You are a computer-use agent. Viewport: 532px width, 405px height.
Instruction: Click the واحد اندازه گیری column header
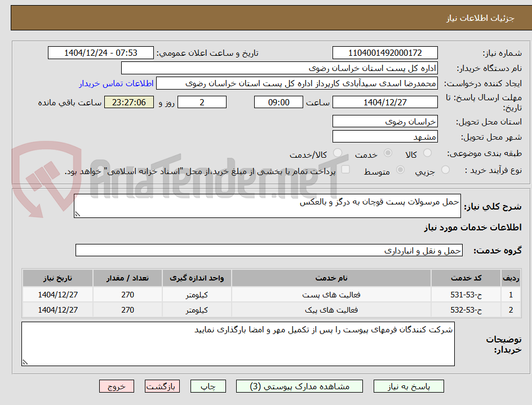tap(197, 278)
